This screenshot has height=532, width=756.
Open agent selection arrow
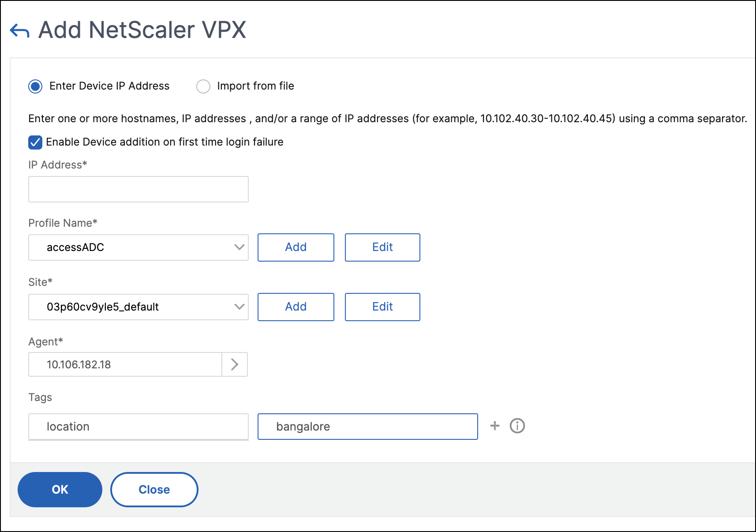[x=235, y=364]
